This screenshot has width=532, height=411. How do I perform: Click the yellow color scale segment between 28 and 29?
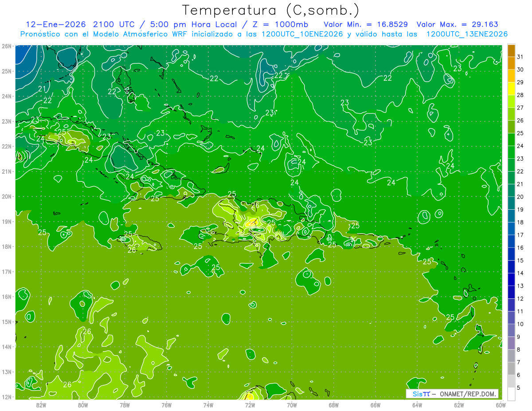coord(511,89)
